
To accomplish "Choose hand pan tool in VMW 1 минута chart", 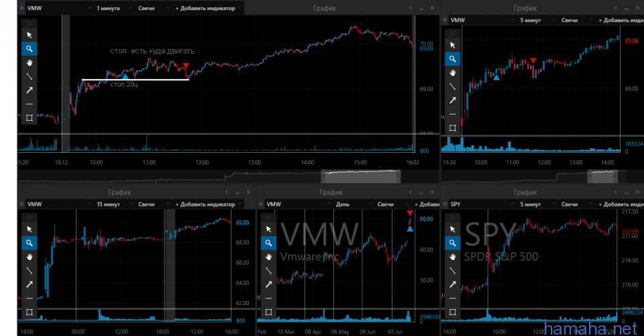I will tap(29, 63).
